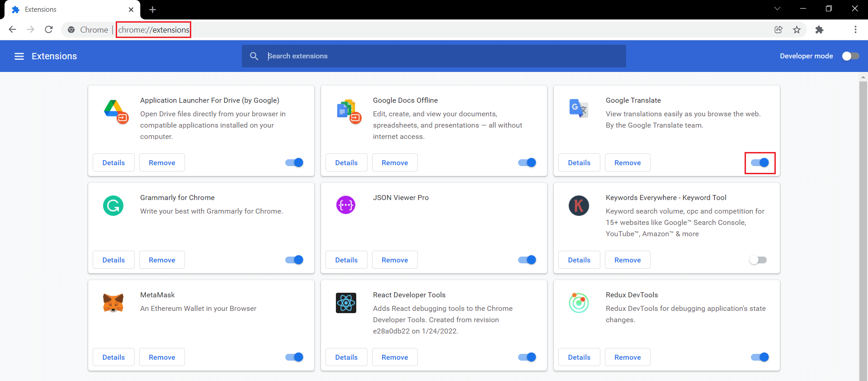Toggle off Redux DevTools

760,357
